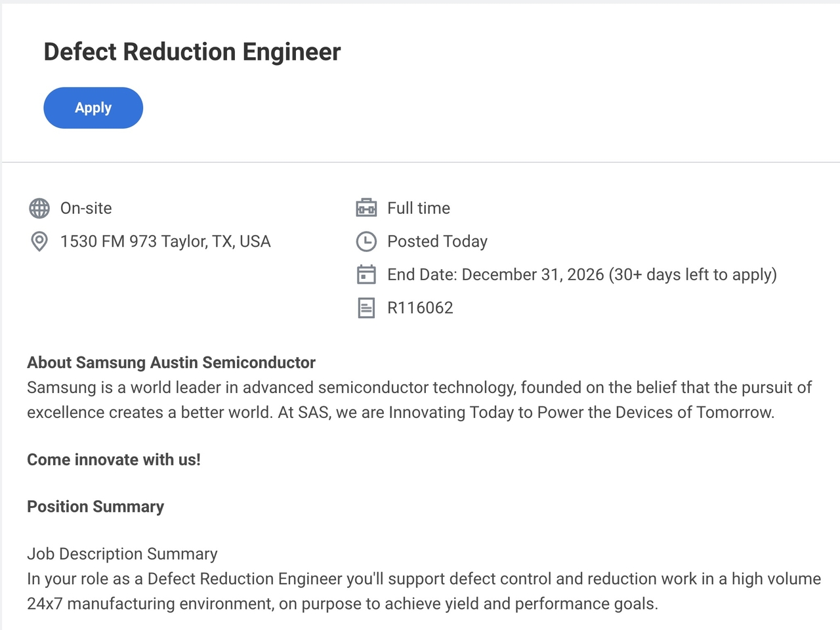Screen dimensions: 840x630
Task: Click the Position Summary heading
Action: coord(95,506)
